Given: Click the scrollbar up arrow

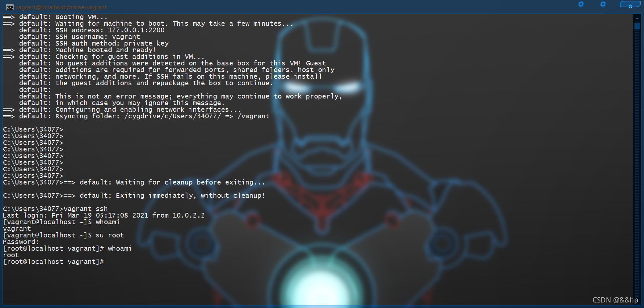Looking at the screenshot, I should point(637,17).
